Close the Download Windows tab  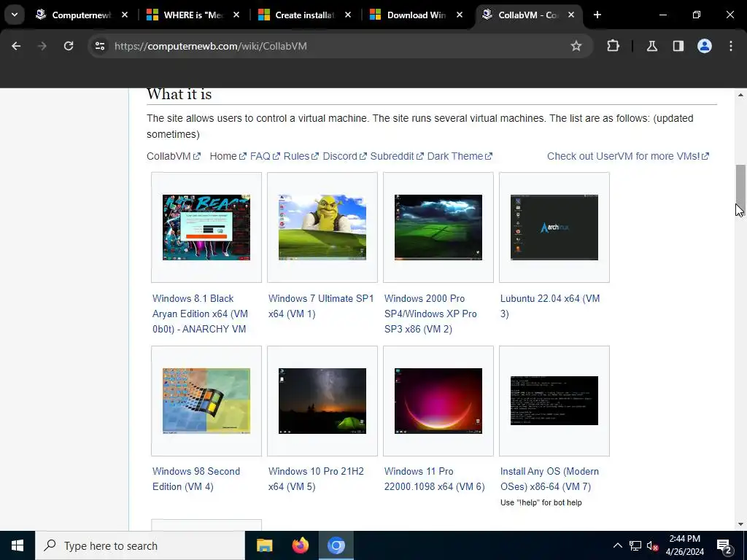pos(460,15)
